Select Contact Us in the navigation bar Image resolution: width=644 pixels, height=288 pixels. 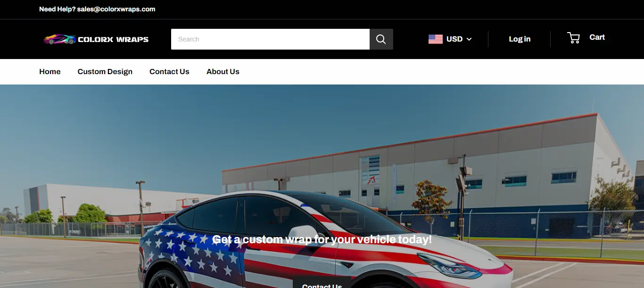[x=169, y=72]
